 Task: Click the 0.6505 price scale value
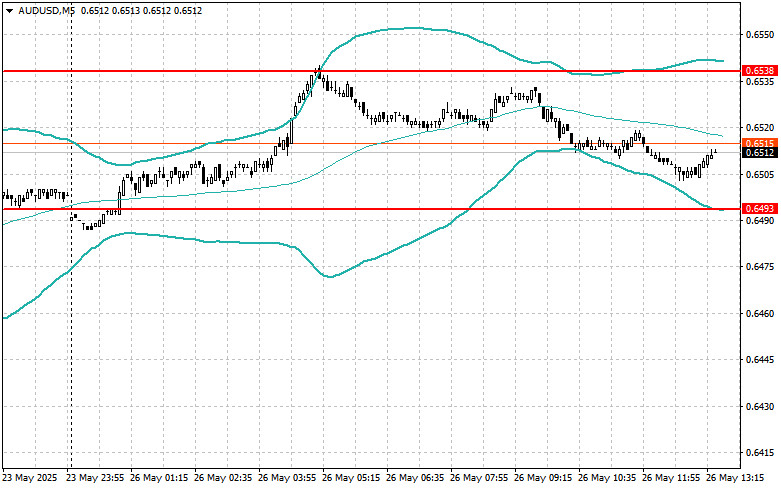coord(760,174)
